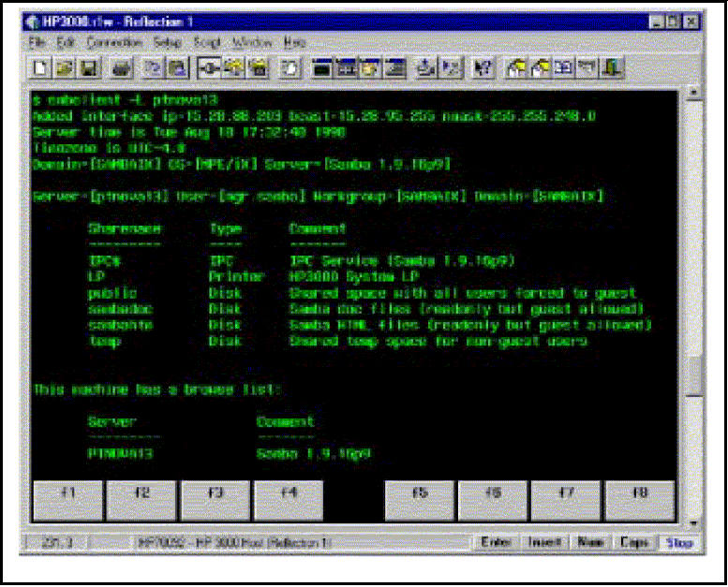Click the cursor position field in status bar
Screen dimensions: 728x587
[x=56, y=542]
